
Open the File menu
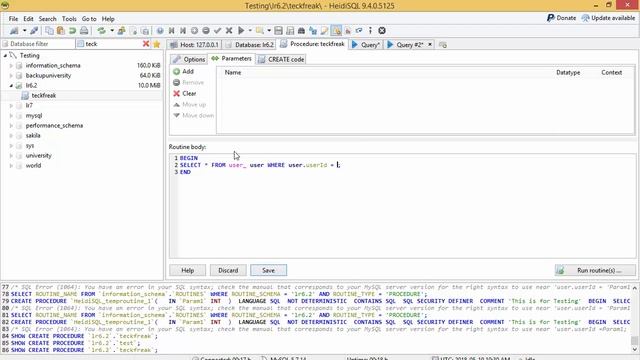point(13,19)
